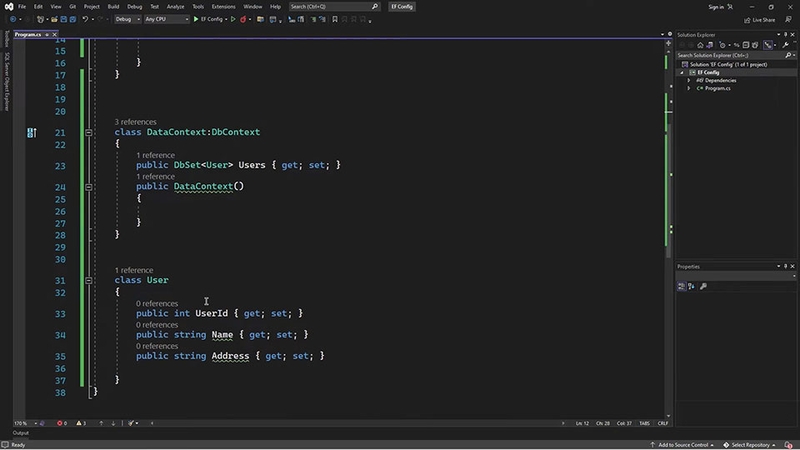Expand the Dependencies node
800x450 pixels.
(689, 80)
